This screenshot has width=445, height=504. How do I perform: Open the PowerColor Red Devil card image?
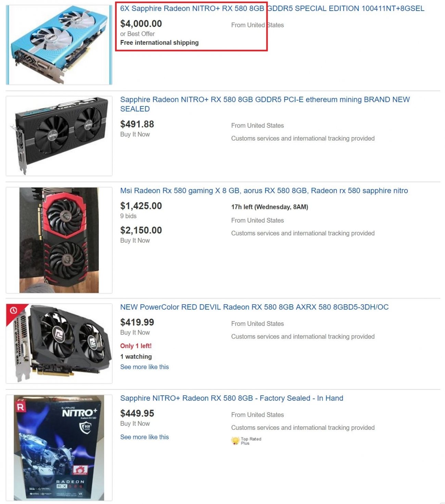tap(59, 343)
